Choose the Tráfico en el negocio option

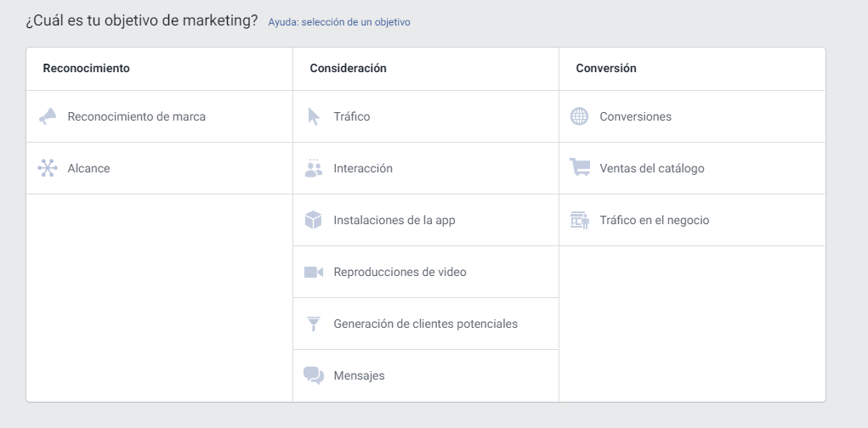pos(692,220)
